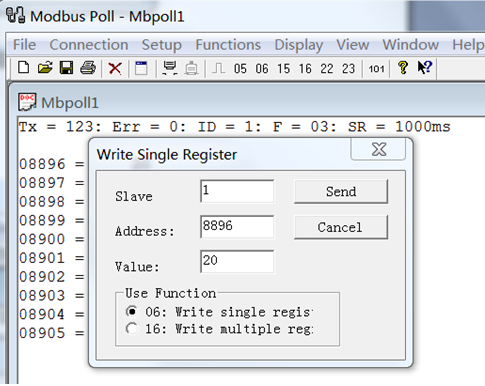Click the 16 function toolbar button

point(305,69)
